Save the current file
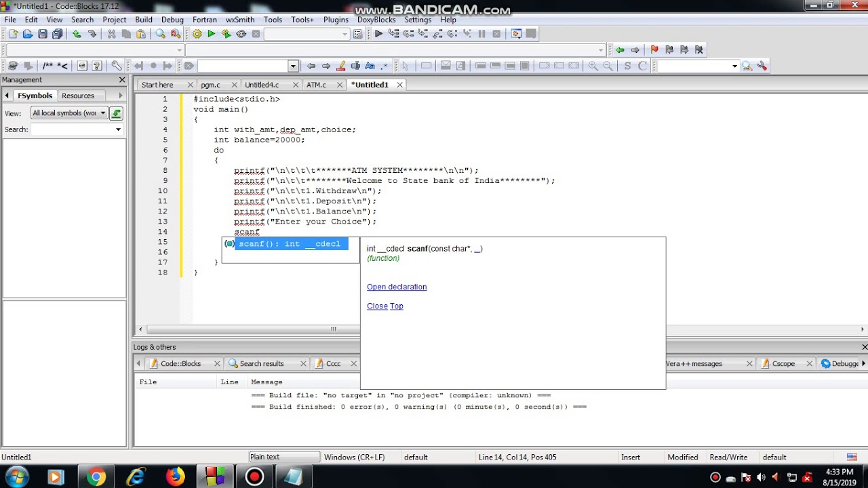Viewport: 868px width, 488px height. coord(43,34)
